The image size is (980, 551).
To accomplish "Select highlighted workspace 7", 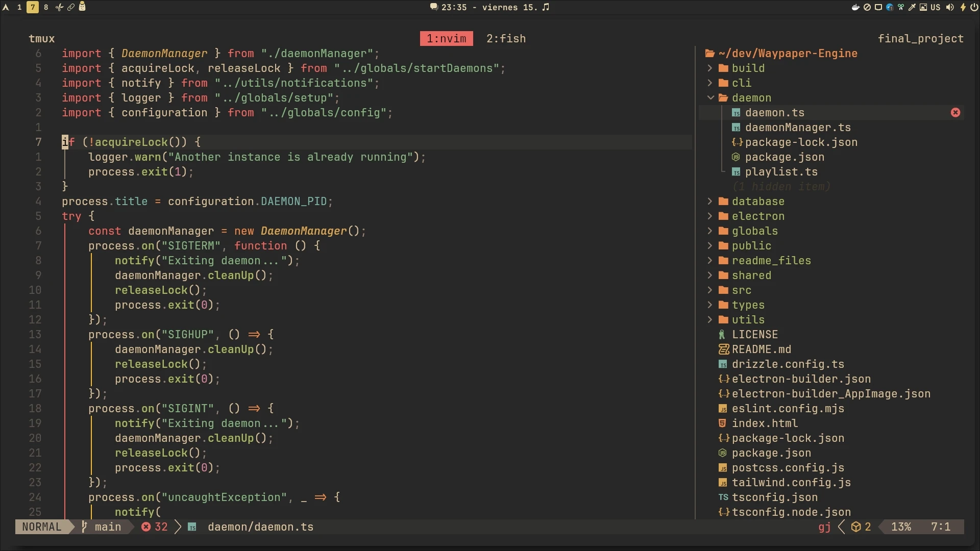I will point(33,7).
